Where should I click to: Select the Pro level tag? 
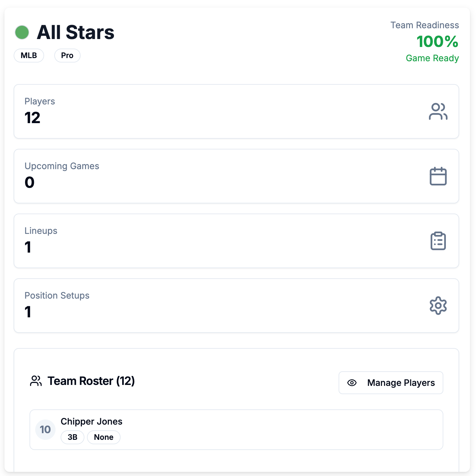(67, 56)
